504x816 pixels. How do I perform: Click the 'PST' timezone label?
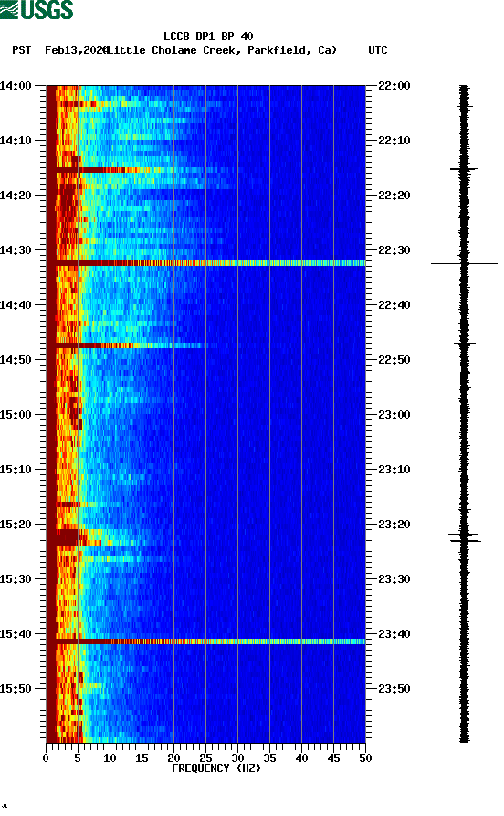point(21,50)
